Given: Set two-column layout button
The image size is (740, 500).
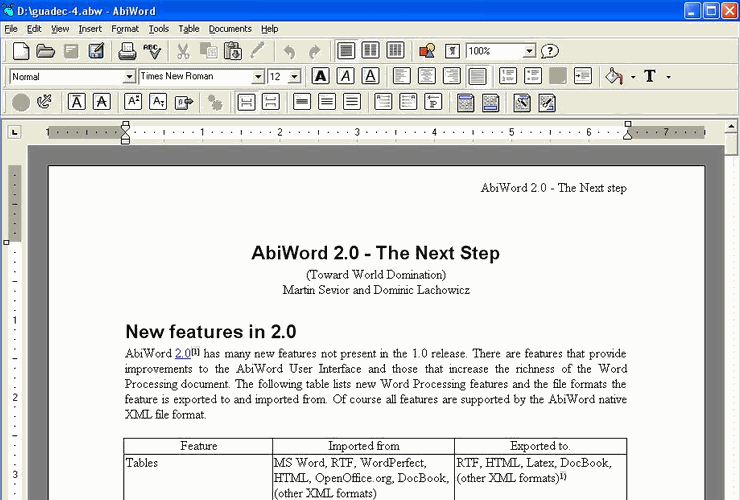Looking at the screenshot, I should pyautogui.click(x=370, y=51).
